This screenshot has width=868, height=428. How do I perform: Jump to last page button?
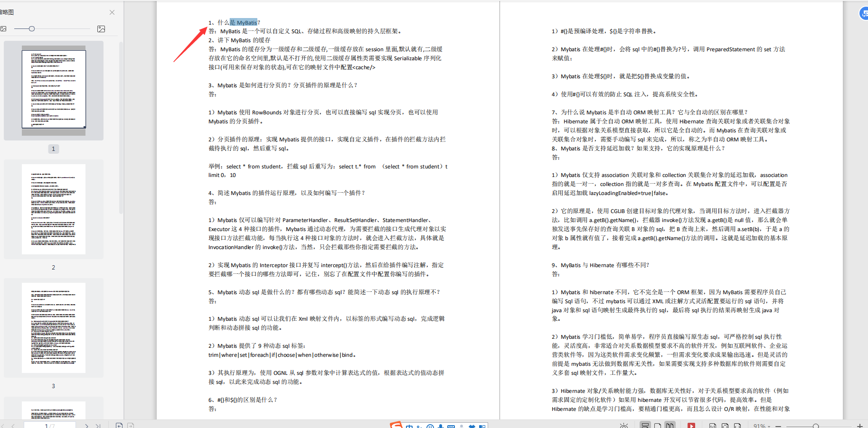click(98, 426)
